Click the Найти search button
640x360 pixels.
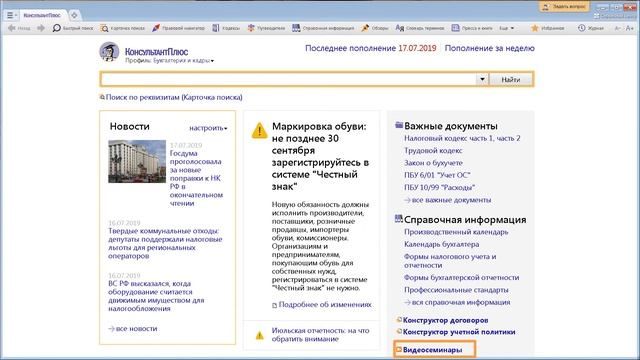click(x=511, y=80)
